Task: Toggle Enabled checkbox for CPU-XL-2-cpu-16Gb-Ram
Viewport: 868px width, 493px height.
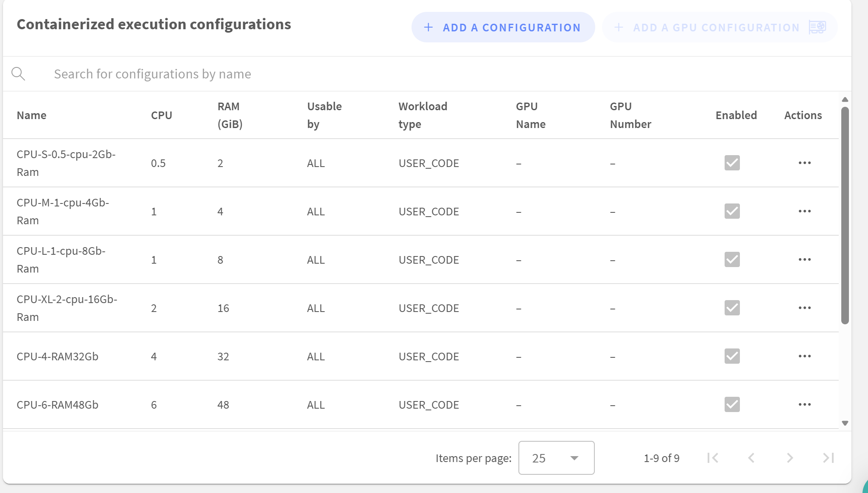Action: (732, 308)
